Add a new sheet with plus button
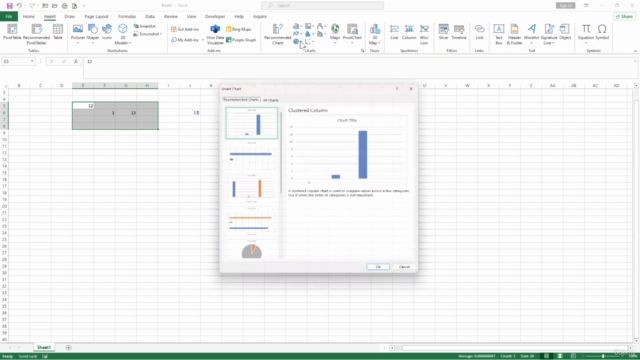640x360 pixels. (x=69, y=348)
